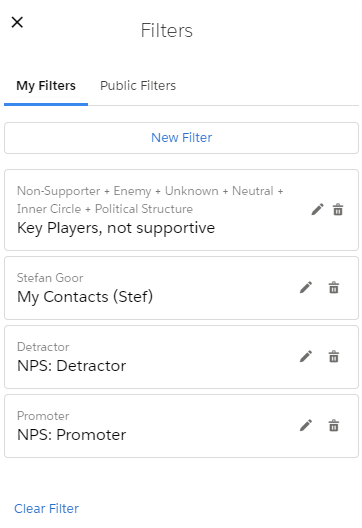Edit the Key Players, not supportive filter
The height and width of the screenshot is (528, 362).
317,209
